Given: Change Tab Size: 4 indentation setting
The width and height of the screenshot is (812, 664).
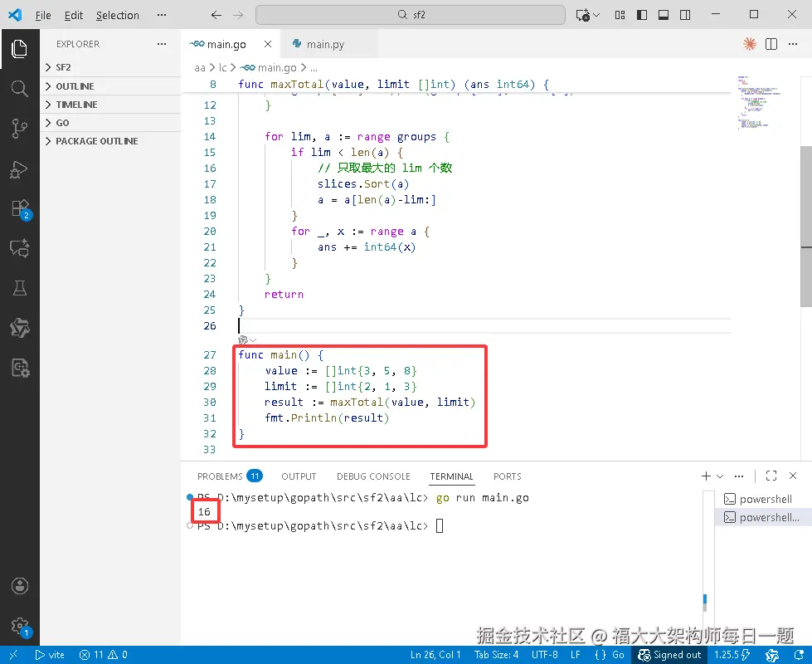Looking at the screenshot, I should coord(496,655).
